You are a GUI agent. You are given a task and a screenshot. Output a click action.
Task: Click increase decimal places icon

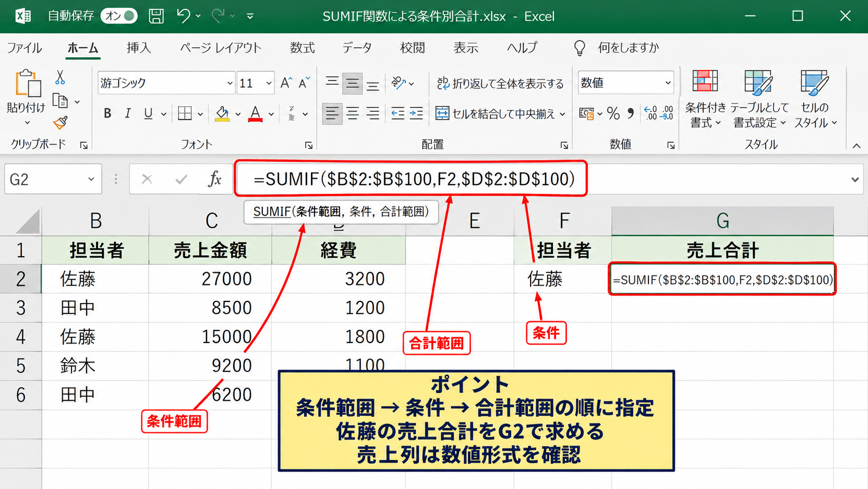650,113
